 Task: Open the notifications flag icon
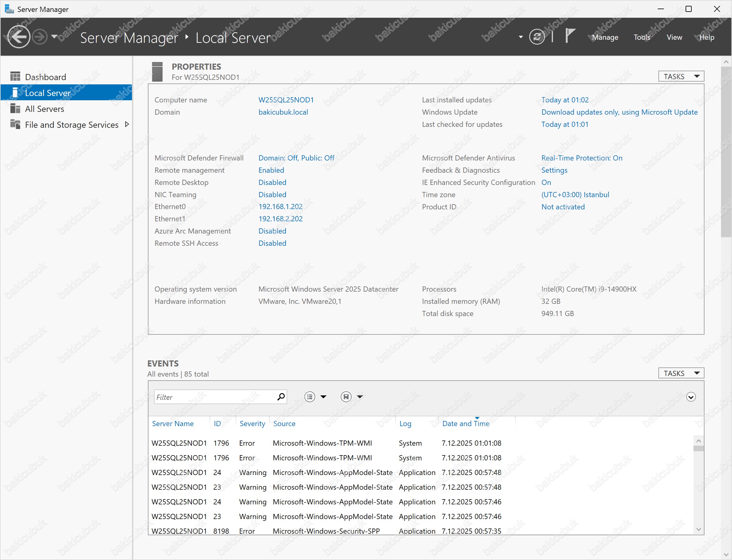570,36
